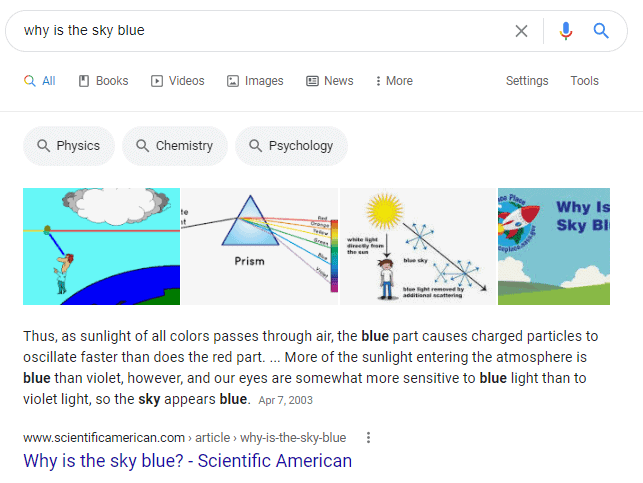
Task: Open Why is the sky blue? Scientific American link
Action: pyautogui.click(x=187, y=460)
